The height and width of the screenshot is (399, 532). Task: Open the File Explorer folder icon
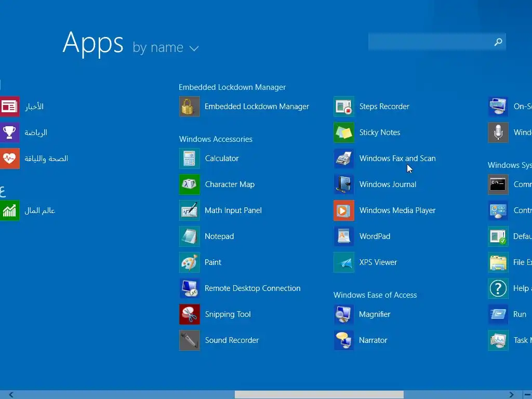pos(498,262)
